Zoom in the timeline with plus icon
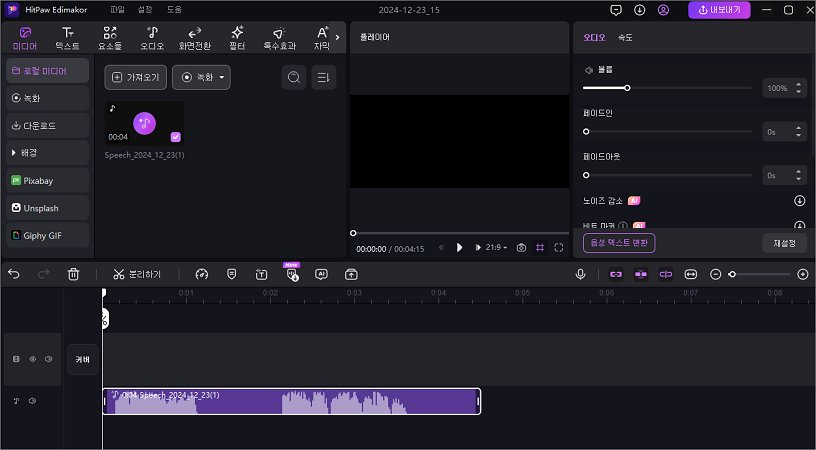 803,274
